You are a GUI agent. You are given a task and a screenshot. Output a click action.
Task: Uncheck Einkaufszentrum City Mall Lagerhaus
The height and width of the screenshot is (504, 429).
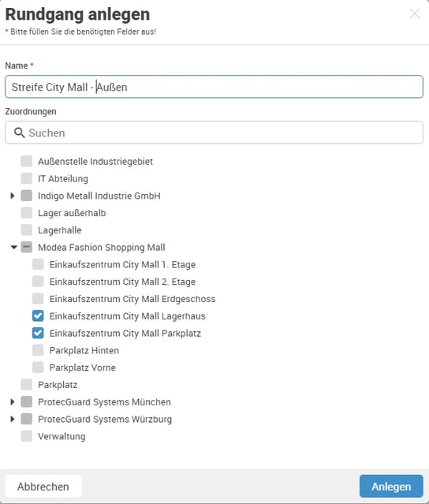tap(38, 315)
